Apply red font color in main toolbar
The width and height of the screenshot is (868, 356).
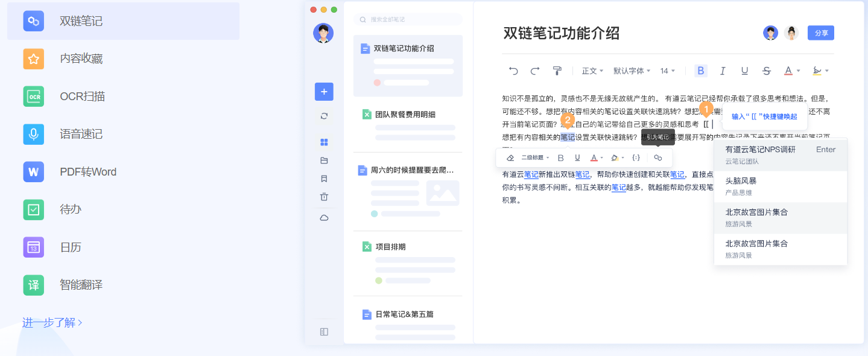788,71
